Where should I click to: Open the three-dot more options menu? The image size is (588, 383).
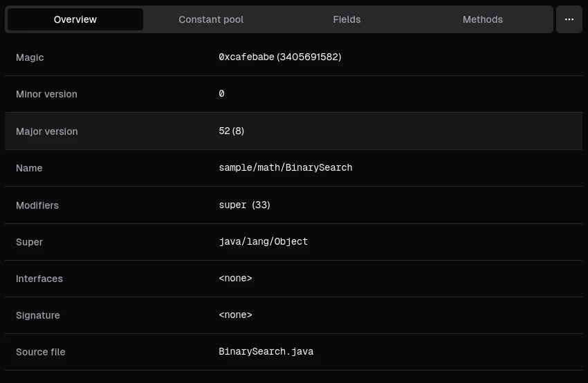pyautogui.click(x=569, y=19)
